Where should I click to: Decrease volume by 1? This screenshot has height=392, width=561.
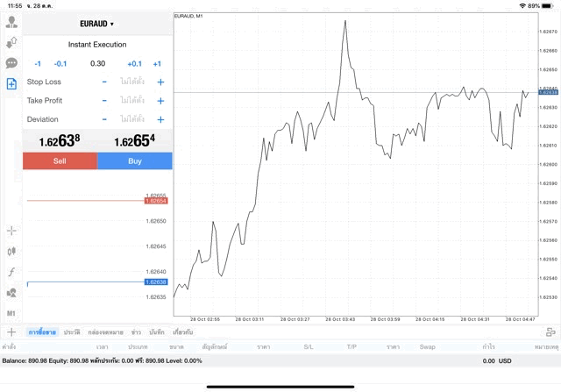point(38,63)
